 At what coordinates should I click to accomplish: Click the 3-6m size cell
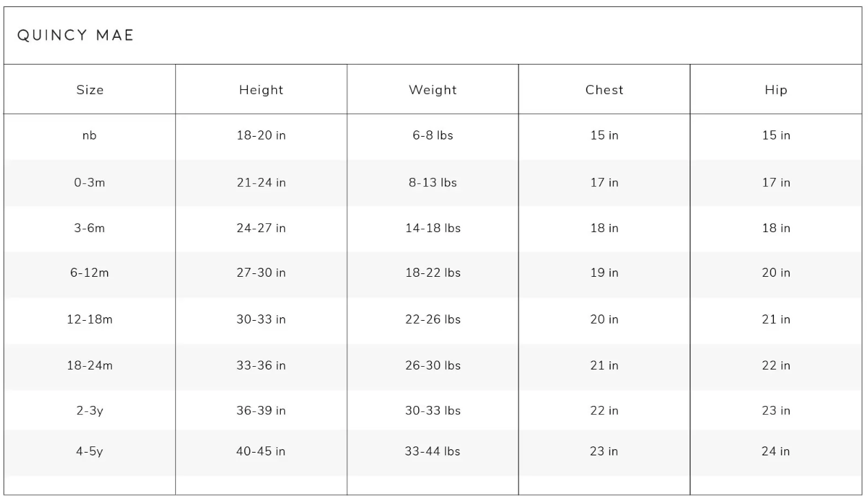[x=90, y=228]
